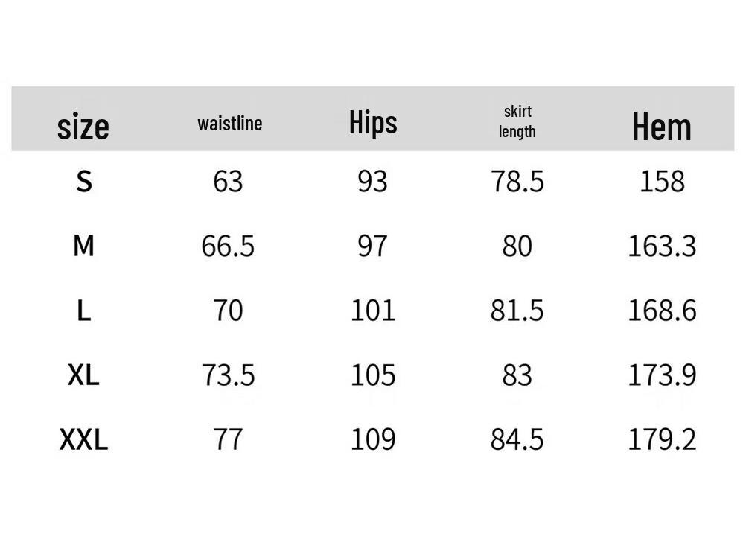Viewport: 746px width, 560px height.
Task: Select the size S row label
Action: (x=84, y=181)
